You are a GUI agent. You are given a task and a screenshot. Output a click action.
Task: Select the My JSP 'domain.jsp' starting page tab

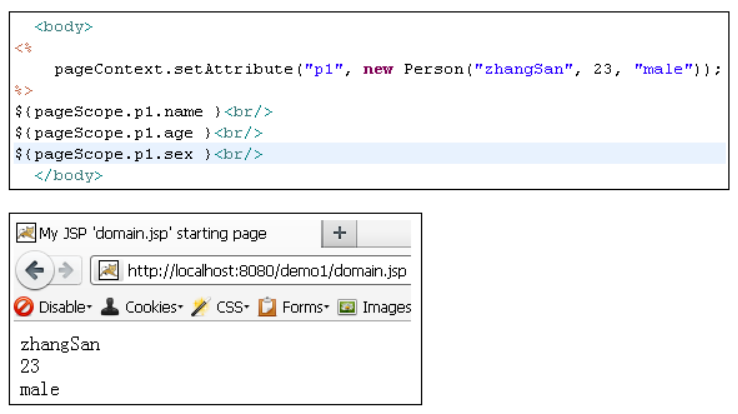[x=168, y=233]
